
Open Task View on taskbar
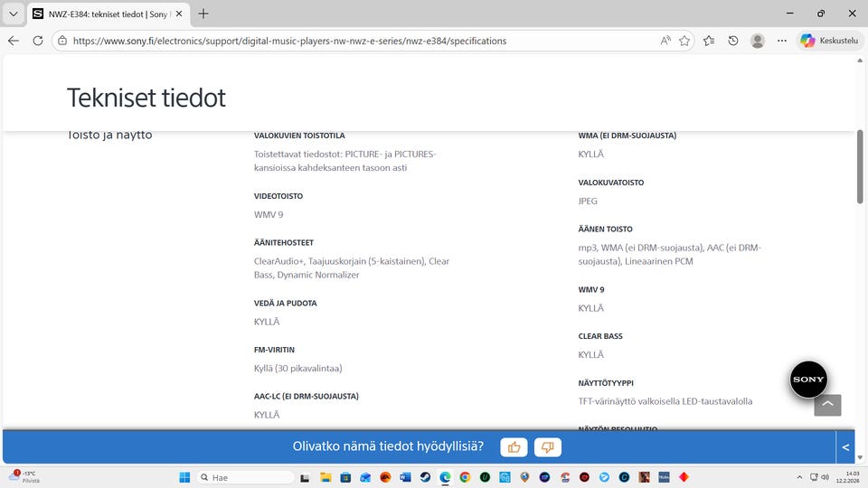(305, 477)
